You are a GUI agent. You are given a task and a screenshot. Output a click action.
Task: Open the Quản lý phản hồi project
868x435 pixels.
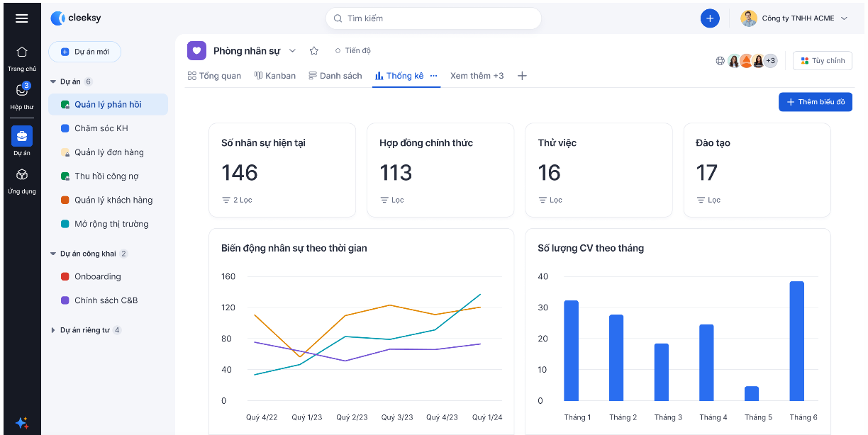tap(108, 104)
